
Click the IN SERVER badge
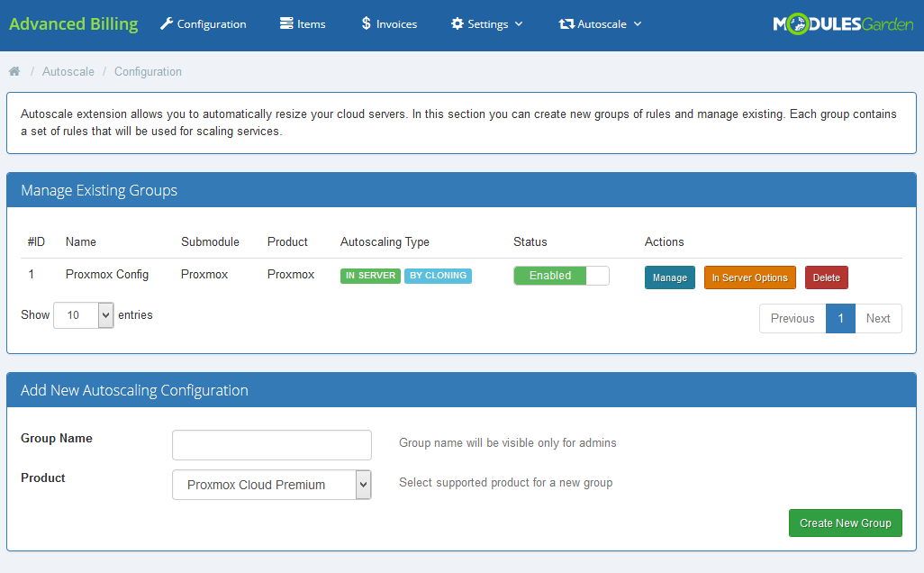click(371, 276)
